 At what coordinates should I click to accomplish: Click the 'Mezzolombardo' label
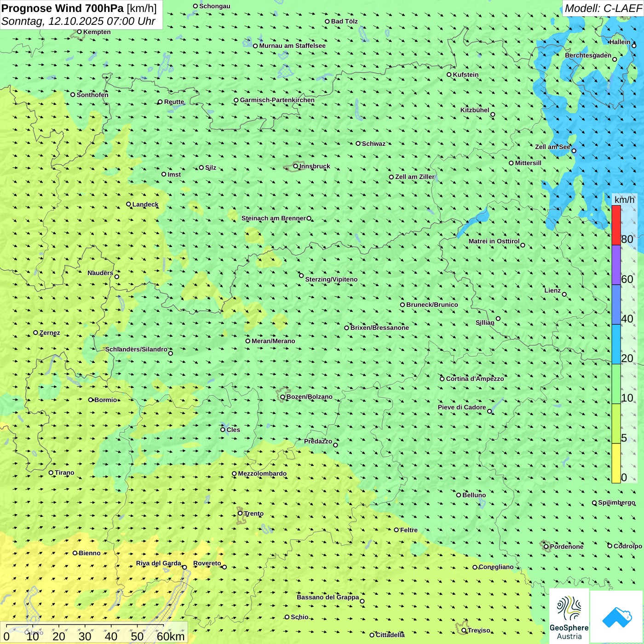pos(262,473)
